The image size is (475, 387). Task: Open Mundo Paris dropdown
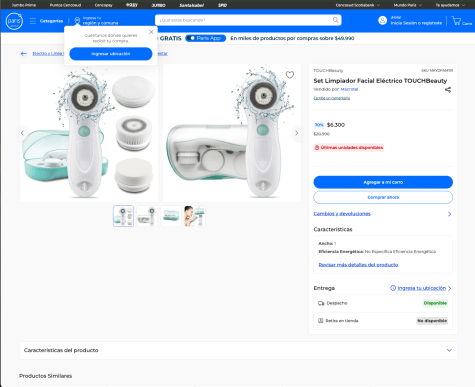tap(408, 5)
